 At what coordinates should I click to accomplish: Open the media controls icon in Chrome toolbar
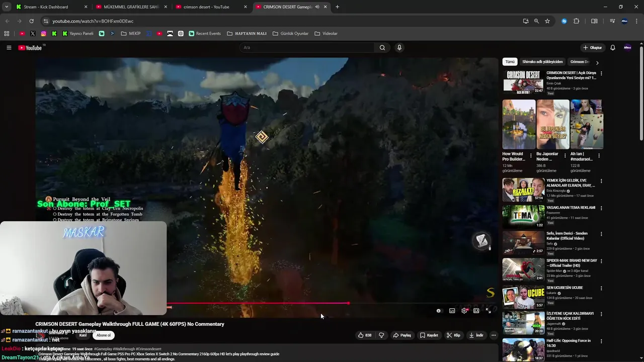(x=612, y=21)
